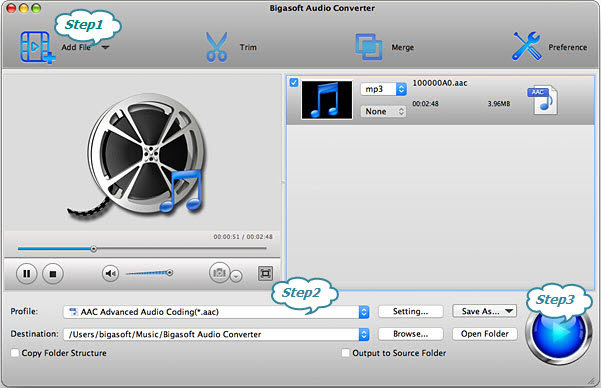The image size is (601, 388).
Task: Click the 00:00:51 / 00:02:48 time display
Action: point(243,237)
